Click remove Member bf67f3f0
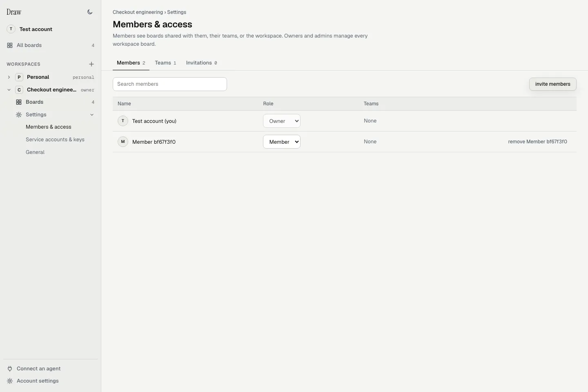The image size is (588, 392). (x=537, y=142)
